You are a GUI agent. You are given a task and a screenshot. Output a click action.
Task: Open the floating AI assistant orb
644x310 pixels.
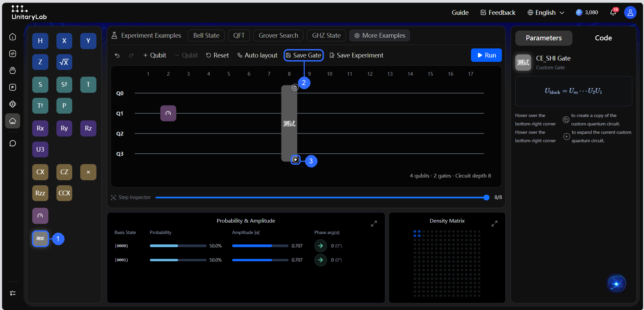point(616,283)
